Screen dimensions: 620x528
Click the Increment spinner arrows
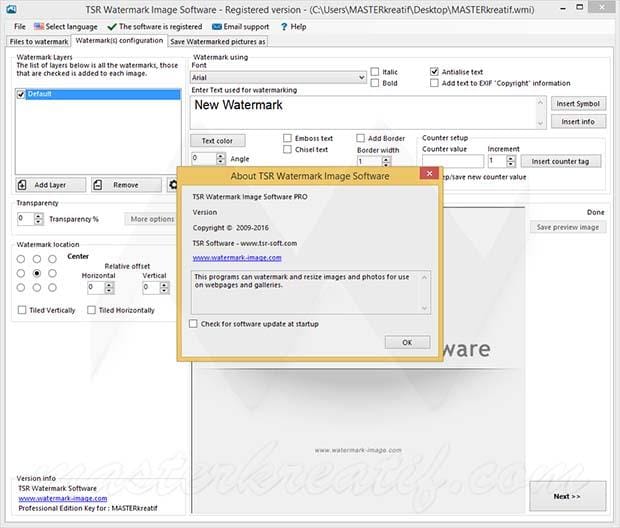click(x=510, y=161)
